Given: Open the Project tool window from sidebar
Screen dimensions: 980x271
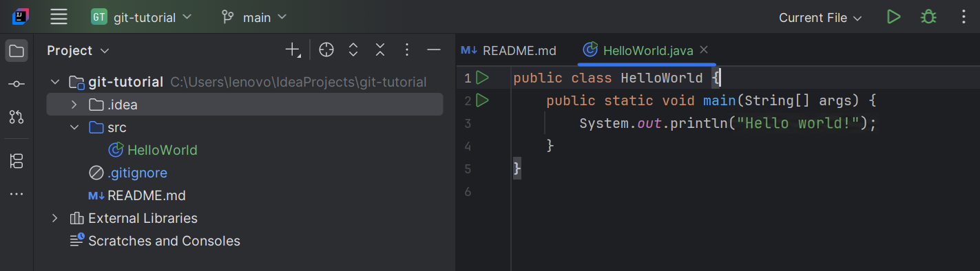Looking at the screenshot, I should pyautogui.click(x=17, y=50).
